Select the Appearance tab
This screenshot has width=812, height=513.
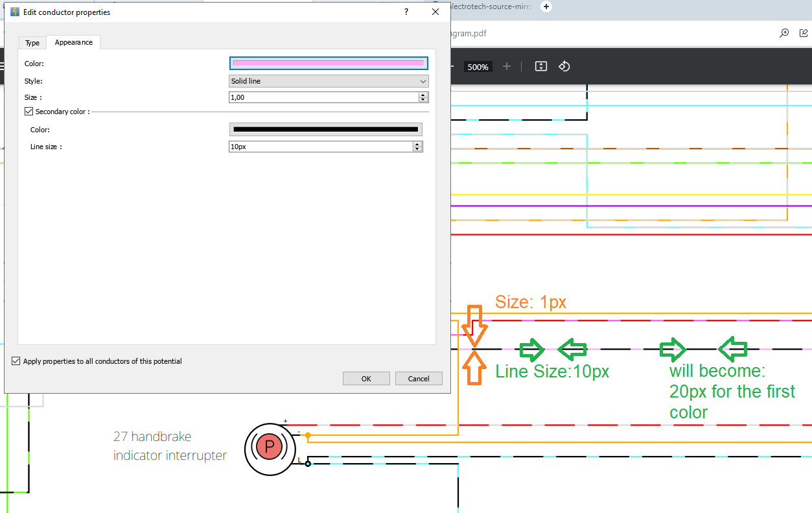coord(73,42)
